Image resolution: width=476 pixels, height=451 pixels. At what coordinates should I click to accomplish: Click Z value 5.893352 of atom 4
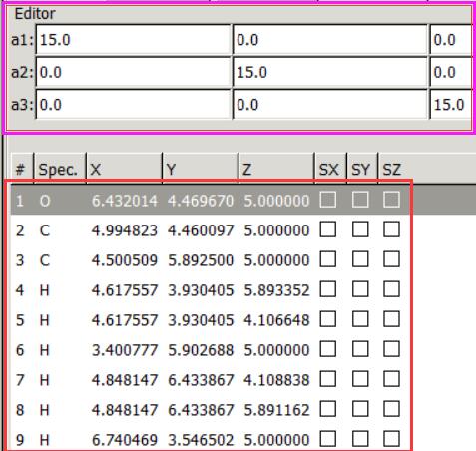pos(276,290)
